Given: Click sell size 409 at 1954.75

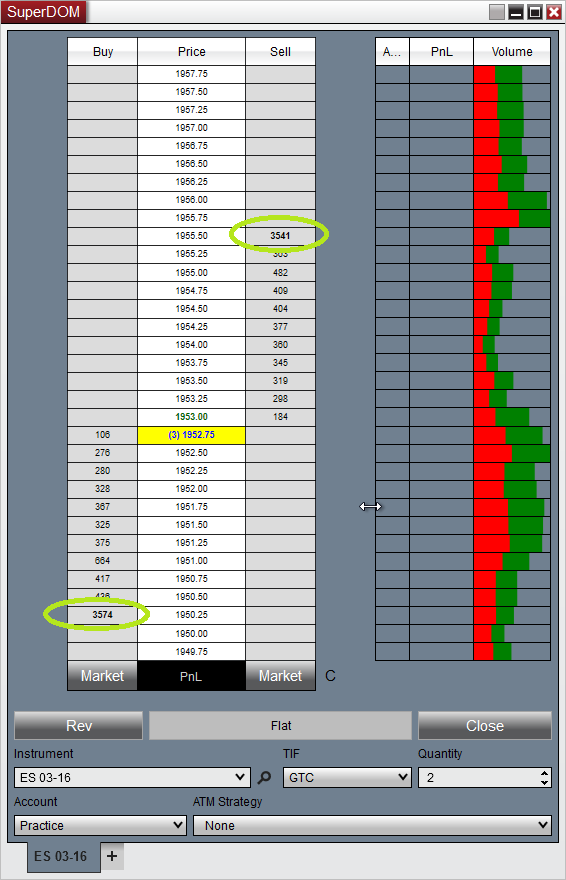Looking at the screenshot, I should coord(280,291).
